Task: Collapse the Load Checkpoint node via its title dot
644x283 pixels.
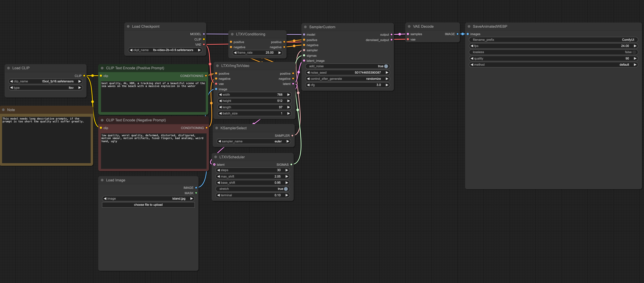Action: click(x=128, y=26)
